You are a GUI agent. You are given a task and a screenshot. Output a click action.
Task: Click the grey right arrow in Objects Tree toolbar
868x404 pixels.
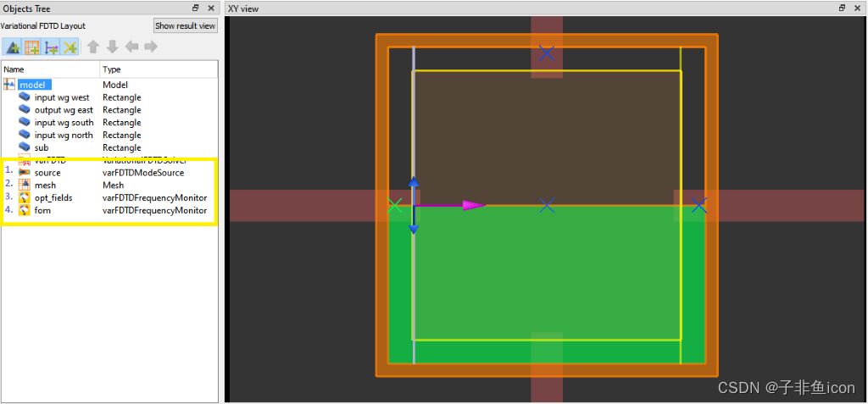coord(151,47)
